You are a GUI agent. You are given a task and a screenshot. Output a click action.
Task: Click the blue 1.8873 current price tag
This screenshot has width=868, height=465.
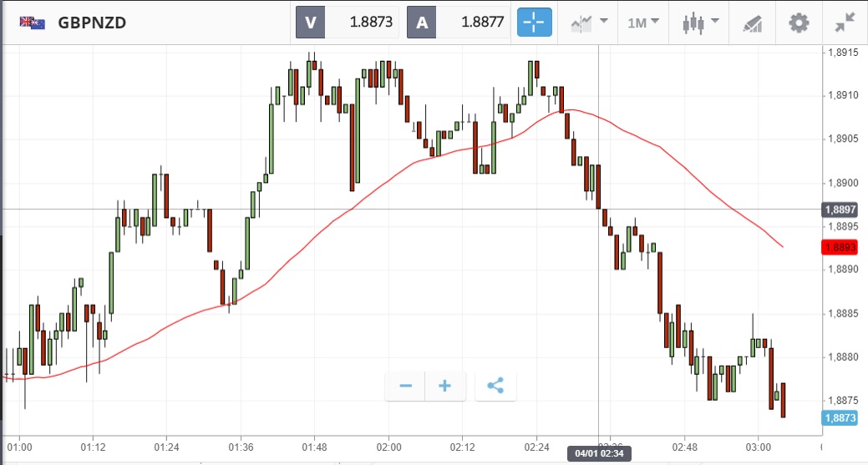tap(838, 417)
